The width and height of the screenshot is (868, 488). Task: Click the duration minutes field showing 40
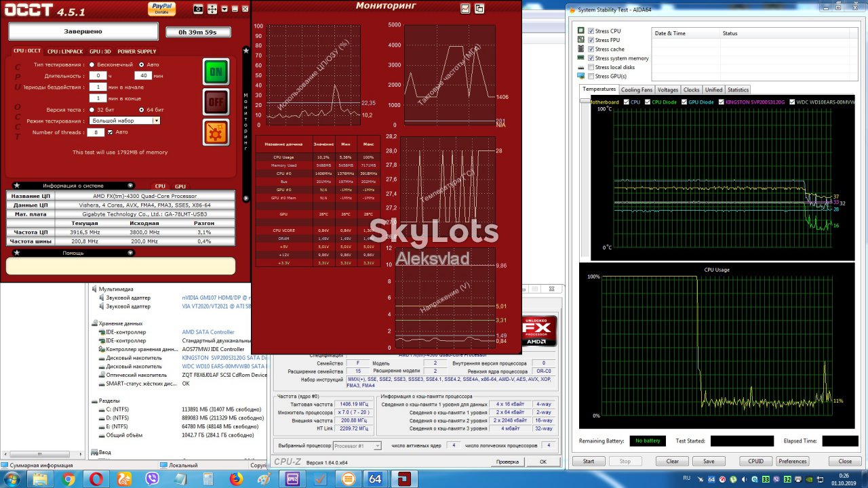[143, 76]
